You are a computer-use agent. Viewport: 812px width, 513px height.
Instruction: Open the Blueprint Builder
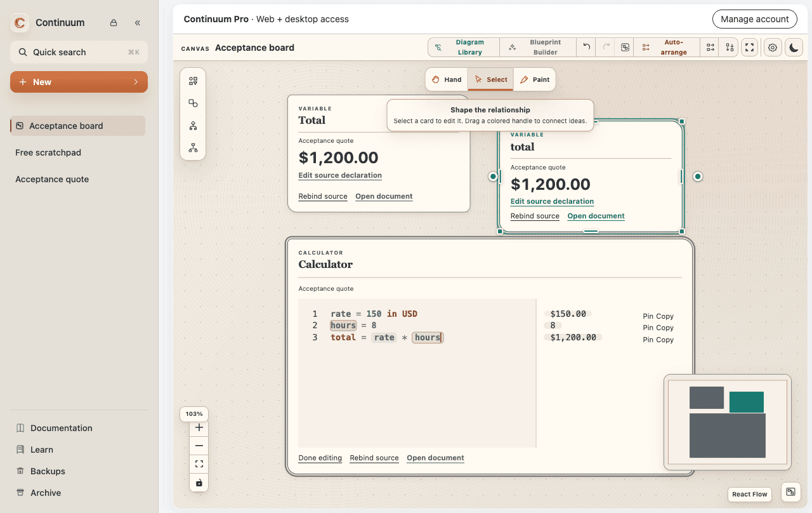tap(538, 48)
